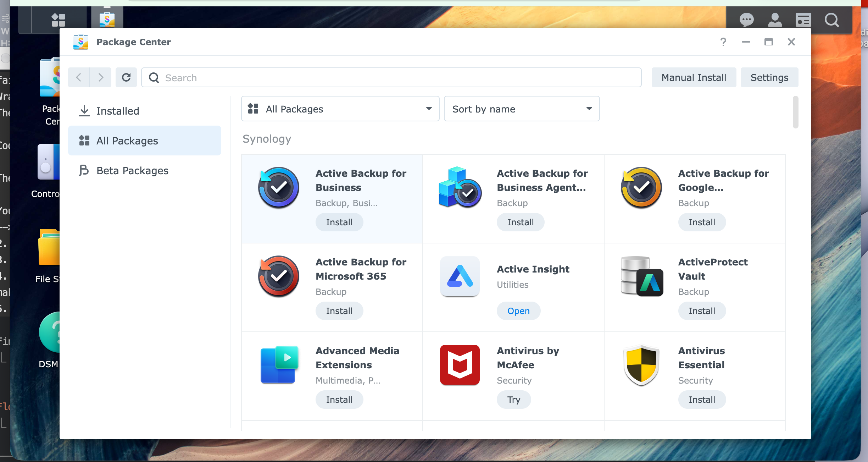Install Active Backup for Google
Viewport: 868px width, 462px height.
(702, 222)
